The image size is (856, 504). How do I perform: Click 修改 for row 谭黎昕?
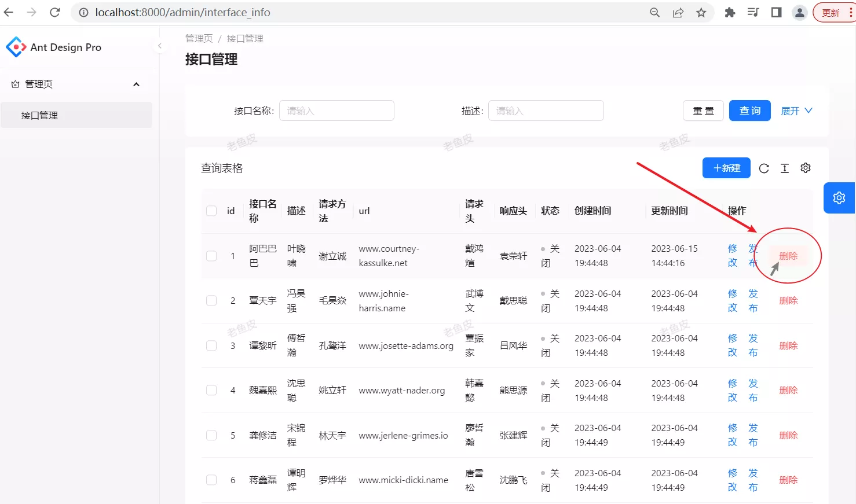pos(733,345)
